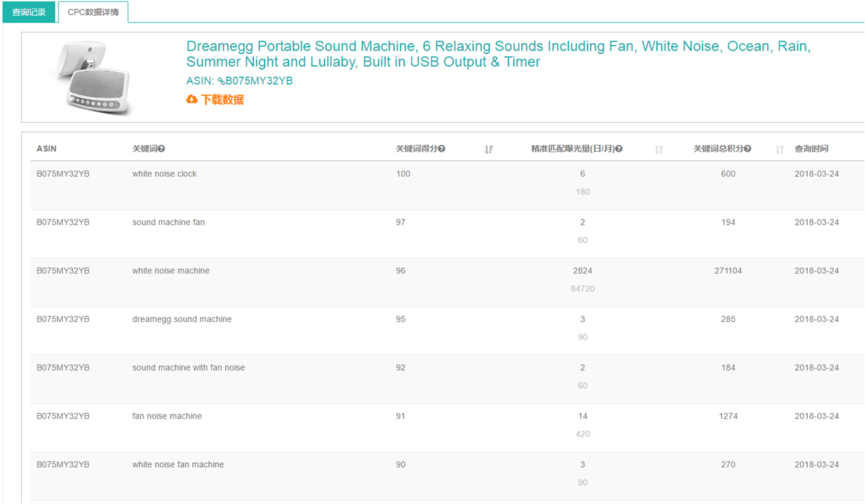Click the 查询时间 column header
Image resolution: width=865 pixels, height=504 pixels.
click(811, 149)
